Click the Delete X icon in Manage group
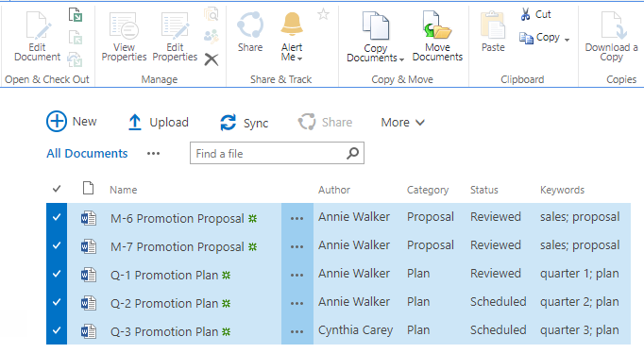Image resolution: width=644 pixels, height=353 pixels. pyautogui.click(x=212, y=59)
